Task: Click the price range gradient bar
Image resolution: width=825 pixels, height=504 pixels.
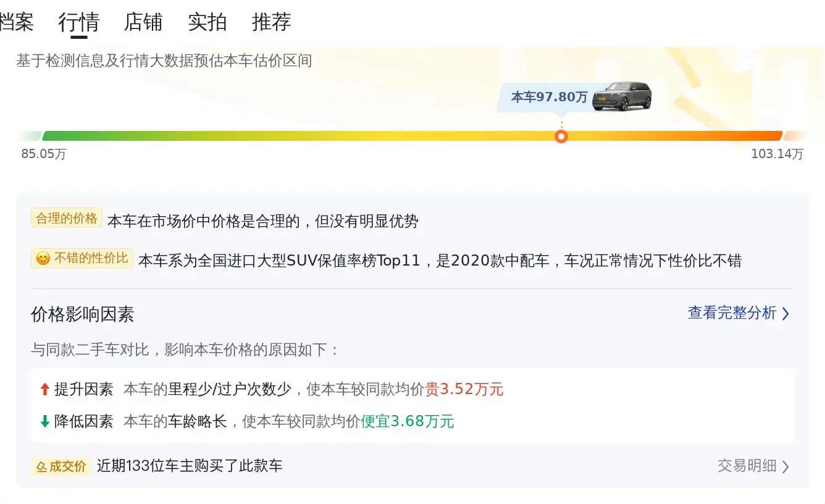Action: pos(412,136)
